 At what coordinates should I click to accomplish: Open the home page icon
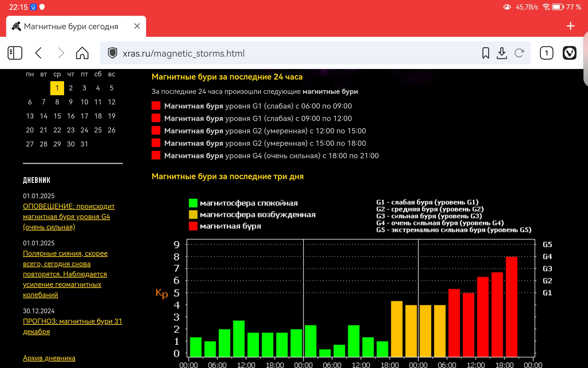click(82, 53)
